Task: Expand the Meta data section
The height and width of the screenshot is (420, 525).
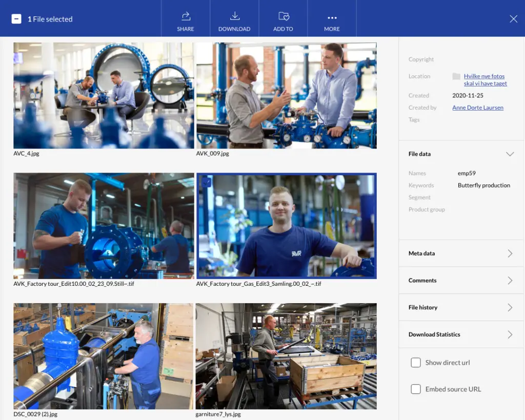Action: (x=461, y=254)
